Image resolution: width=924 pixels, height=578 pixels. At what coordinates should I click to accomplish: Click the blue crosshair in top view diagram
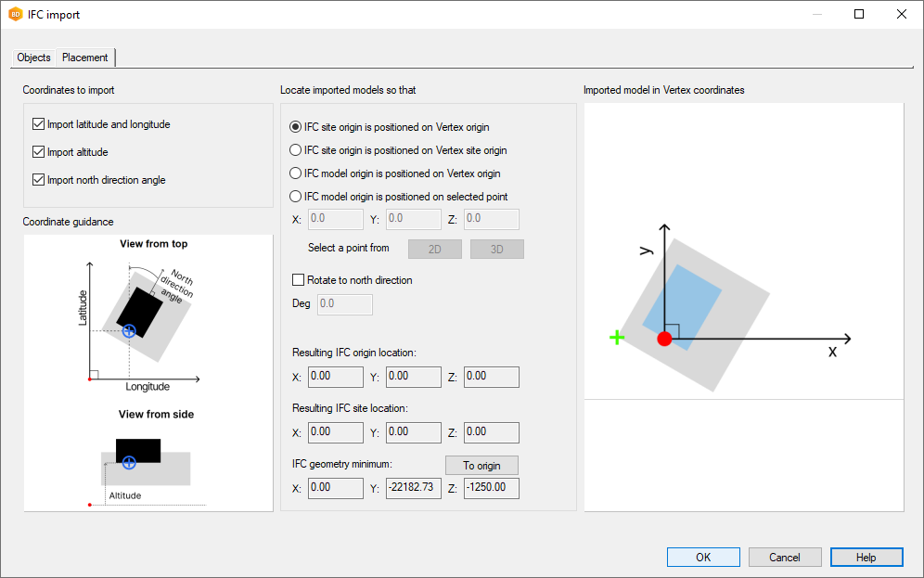(129, 331)
